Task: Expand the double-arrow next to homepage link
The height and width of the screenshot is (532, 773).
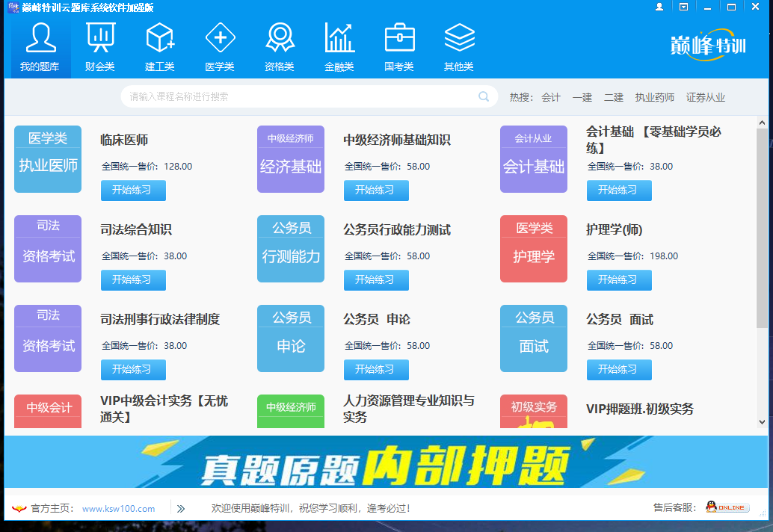Action: [181, 509]
